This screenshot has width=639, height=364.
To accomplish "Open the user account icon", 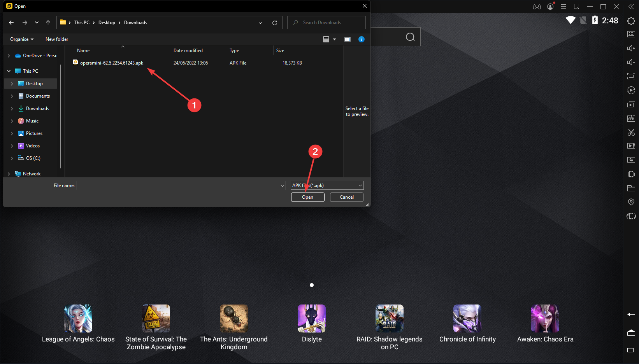I will [550, 7].
